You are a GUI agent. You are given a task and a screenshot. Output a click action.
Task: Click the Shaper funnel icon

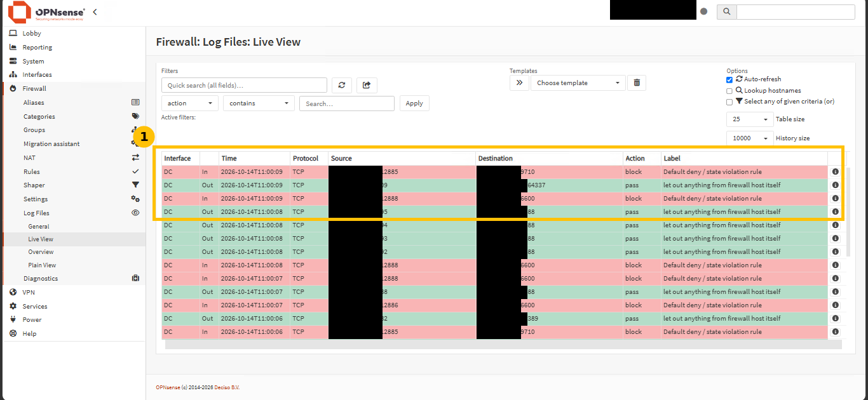click(135, 185)
